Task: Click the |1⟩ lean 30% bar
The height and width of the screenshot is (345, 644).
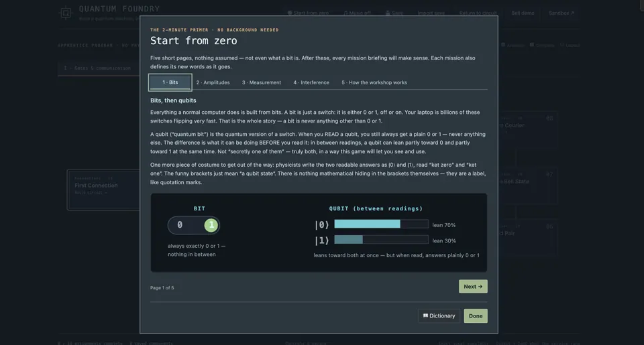Action: click(381, 240)
